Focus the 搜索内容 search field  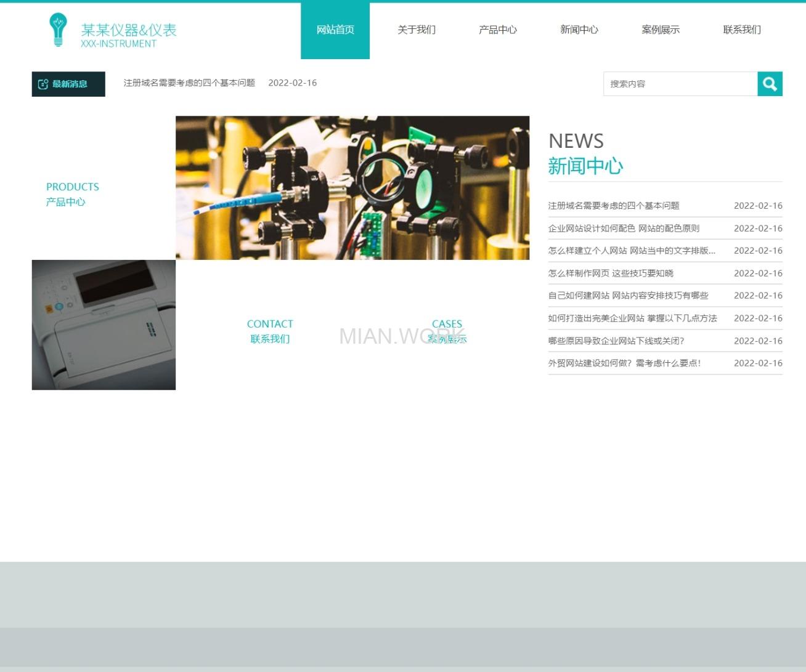pyautogui.click(x=680, y=84)
